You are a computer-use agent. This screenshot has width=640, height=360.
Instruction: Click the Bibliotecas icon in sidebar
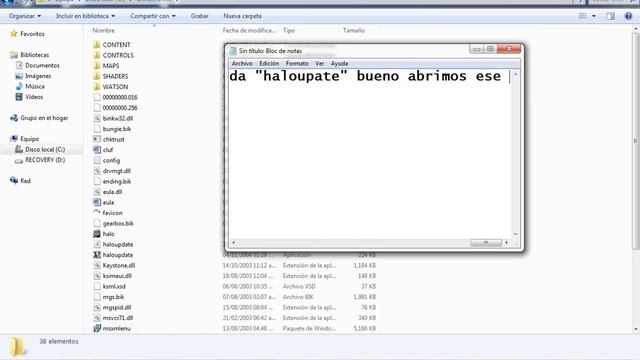[x=14, y=55]
